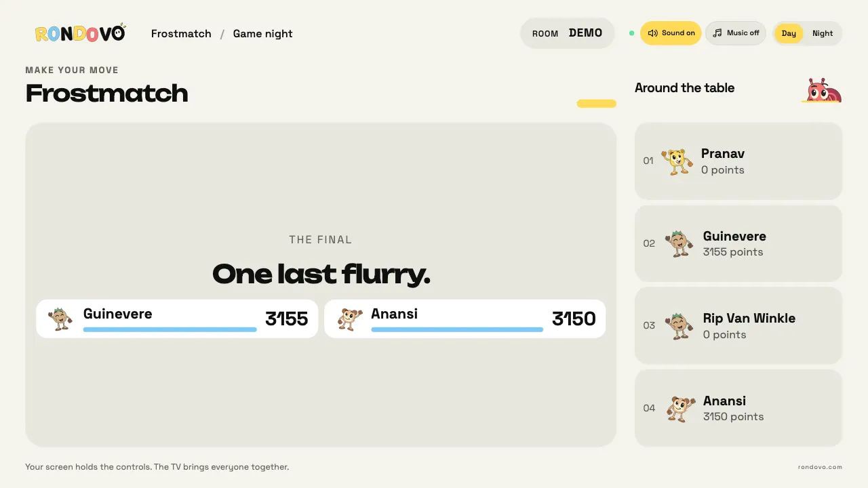Open the rondovo.com footer link
868x488 pixels.
click(820, 467)
